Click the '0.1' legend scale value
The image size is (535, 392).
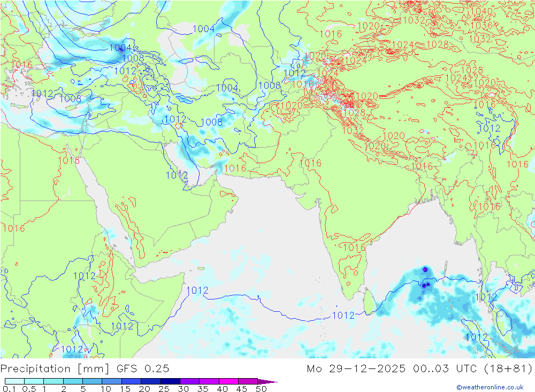point(9,389)
